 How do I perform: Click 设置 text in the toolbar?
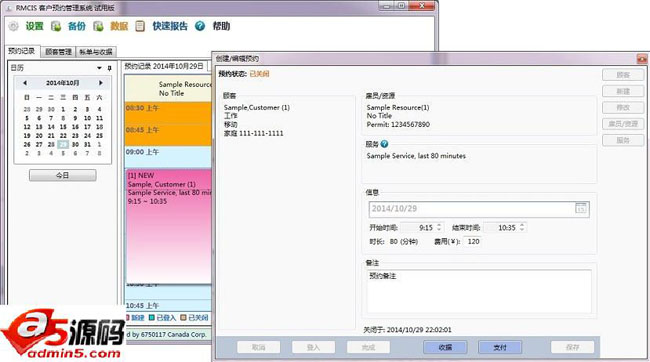tap(34, 26)
